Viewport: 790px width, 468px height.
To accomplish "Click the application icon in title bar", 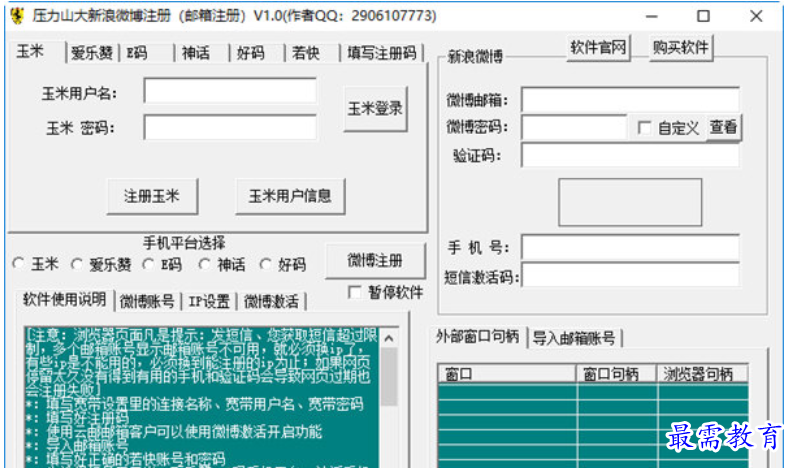I will [17, 16].
